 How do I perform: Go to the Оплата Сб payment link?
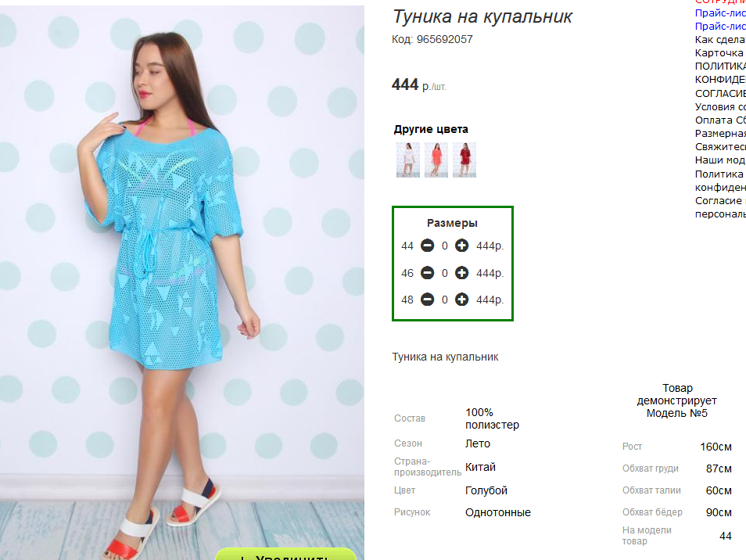[720, 120]
